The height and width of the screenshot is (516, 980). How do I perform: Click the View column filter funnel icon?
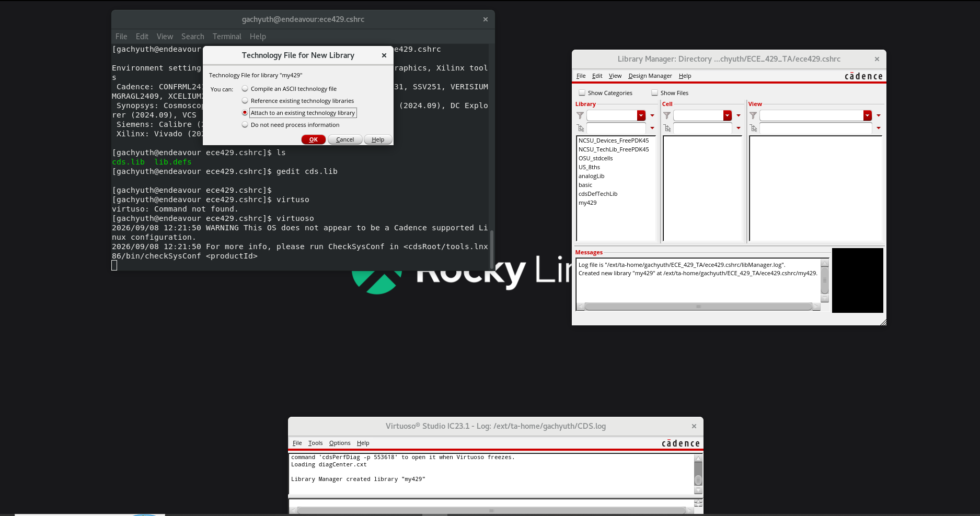[x=753, y=115]
